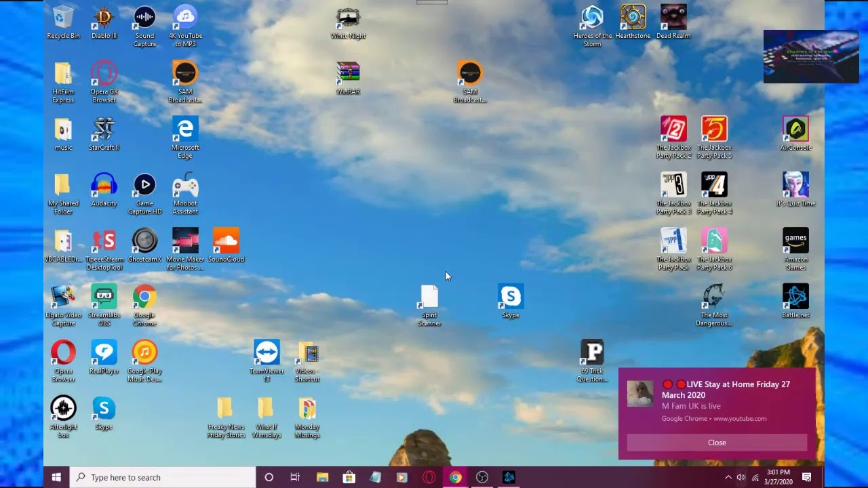
Task: Open the What If Wensdays folder
Action: click(267, 418)
